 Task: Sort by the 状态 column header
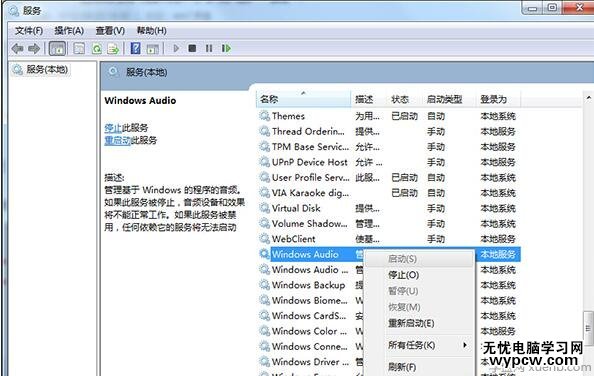point(405,99)
